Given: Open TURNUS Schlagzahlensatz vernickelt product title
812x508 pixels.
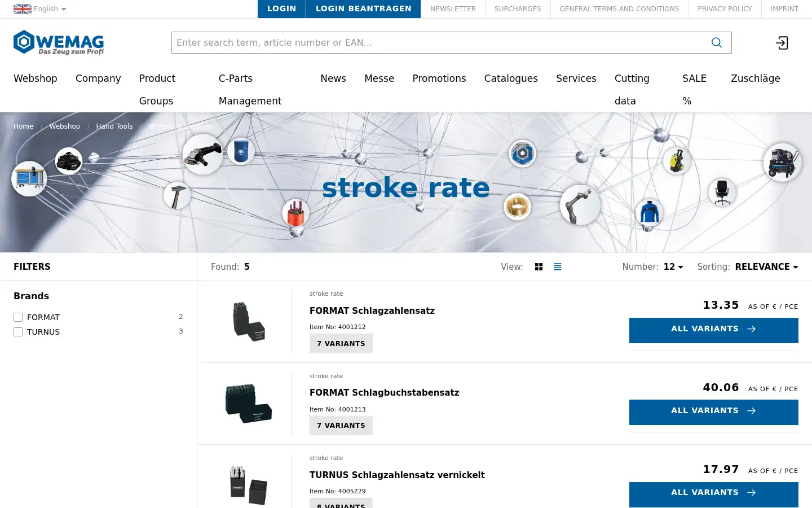Looking at the screenshot, I should point(397,475).
